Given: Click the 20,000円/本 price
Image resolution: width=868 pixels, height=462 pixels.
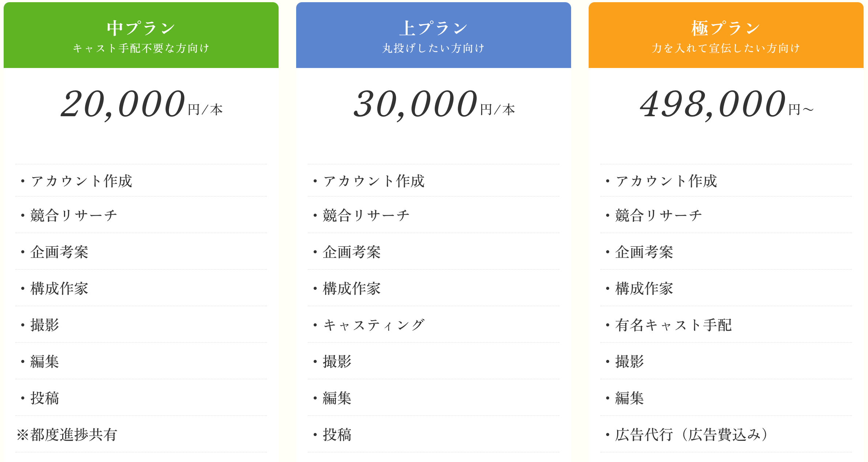Looking at the screenshot, I should [141, 105].
